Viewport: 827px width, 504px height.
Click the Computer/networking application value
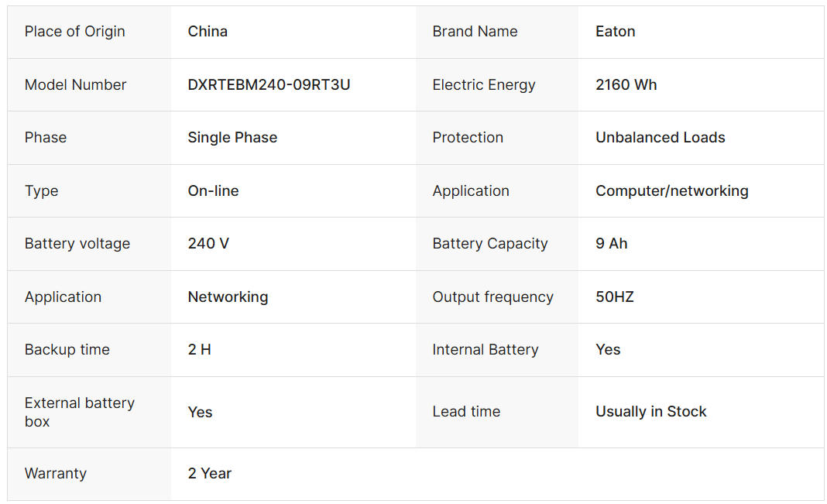671,191
